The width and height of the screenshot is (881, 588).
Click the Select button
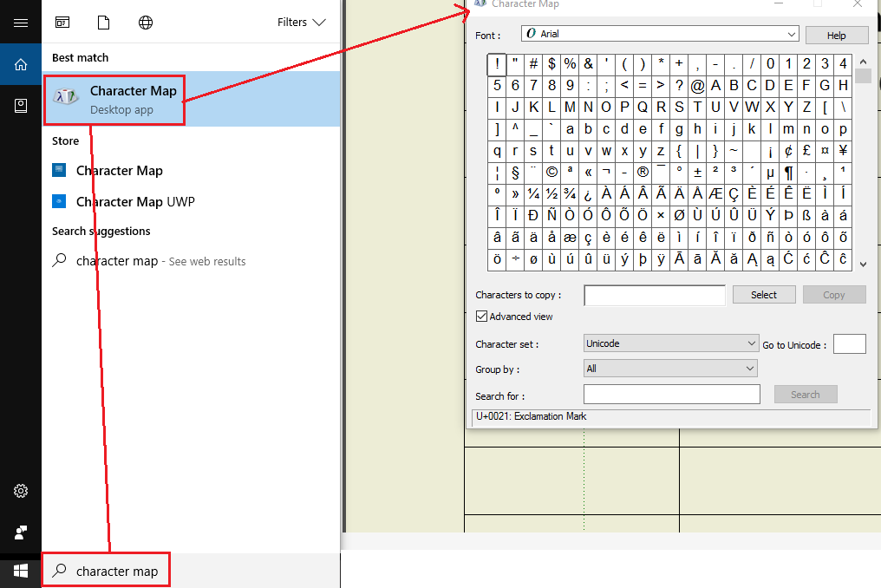pos(764,295)
